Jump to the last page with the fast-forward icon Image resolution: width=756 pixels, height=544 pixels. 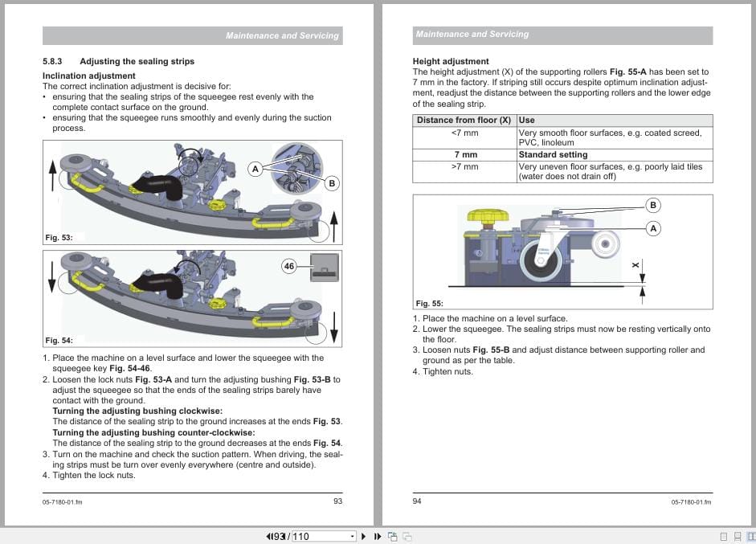pyautogui.click(x=376, y=535)
